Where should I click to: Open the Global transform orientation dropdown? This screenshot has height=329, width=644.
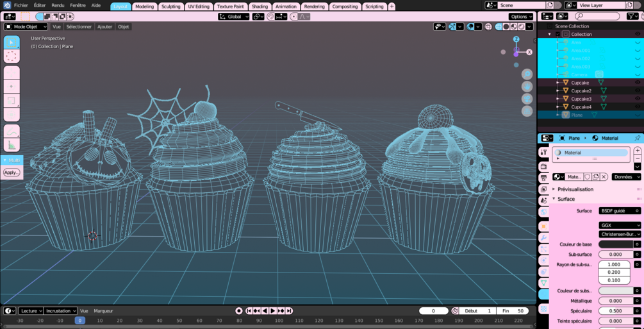coord(234,17)
